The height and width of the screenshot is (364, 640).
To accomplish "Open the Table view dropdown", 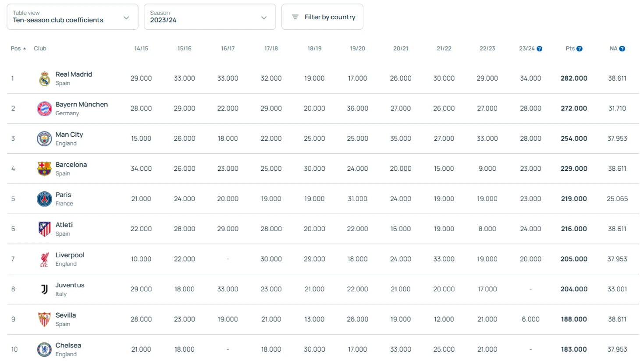I will click(72, 17).
